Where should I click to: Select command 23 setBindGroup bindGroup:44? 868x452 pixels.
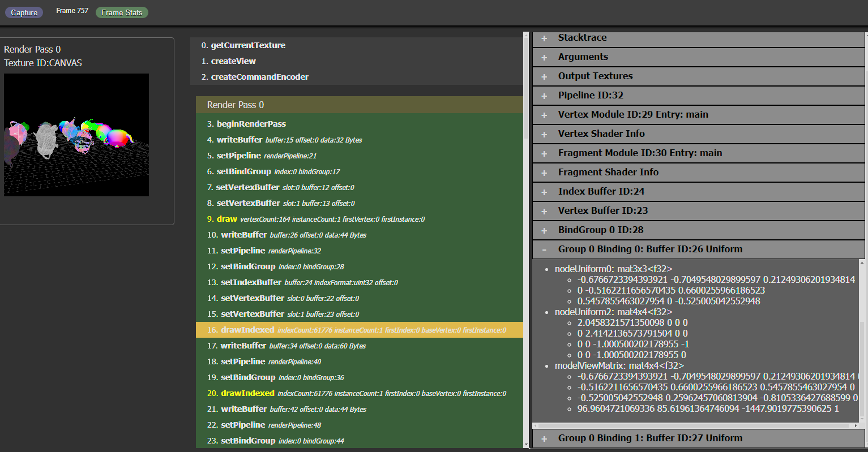360,441
